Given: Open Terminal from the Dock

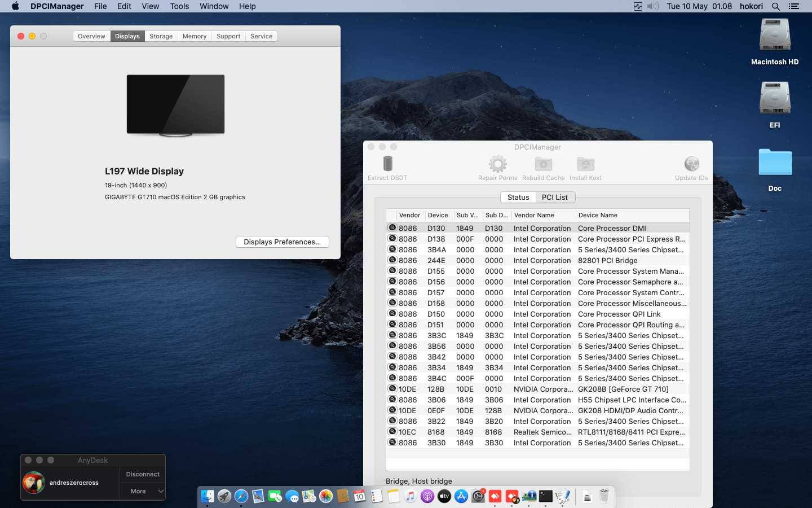Looking at the screenshot, I should tap(545, 496).
